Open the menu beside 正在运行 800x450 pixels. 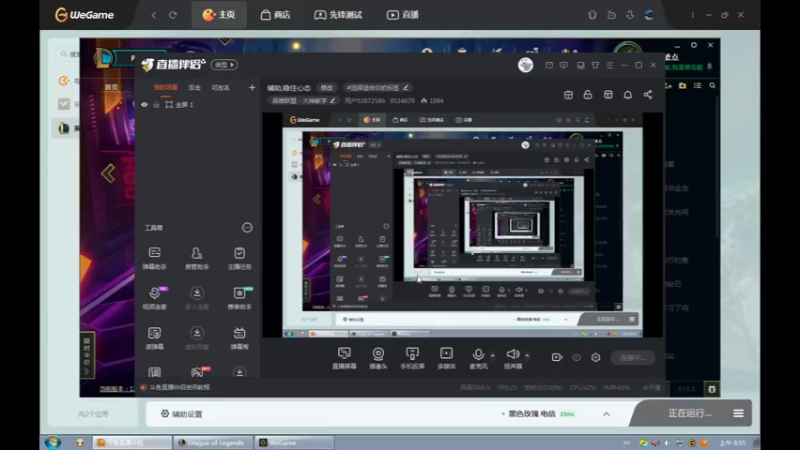point(738,413)
